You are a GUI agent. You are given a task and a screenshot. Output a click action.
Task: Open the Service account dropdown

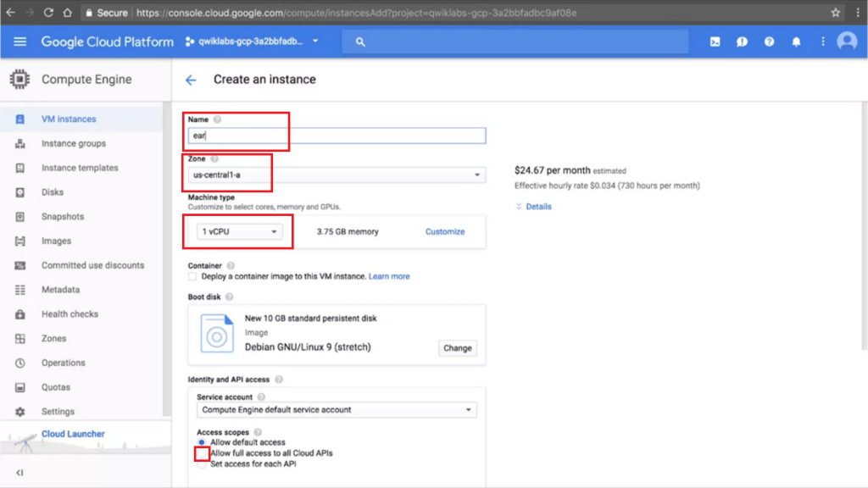[337, 410]
